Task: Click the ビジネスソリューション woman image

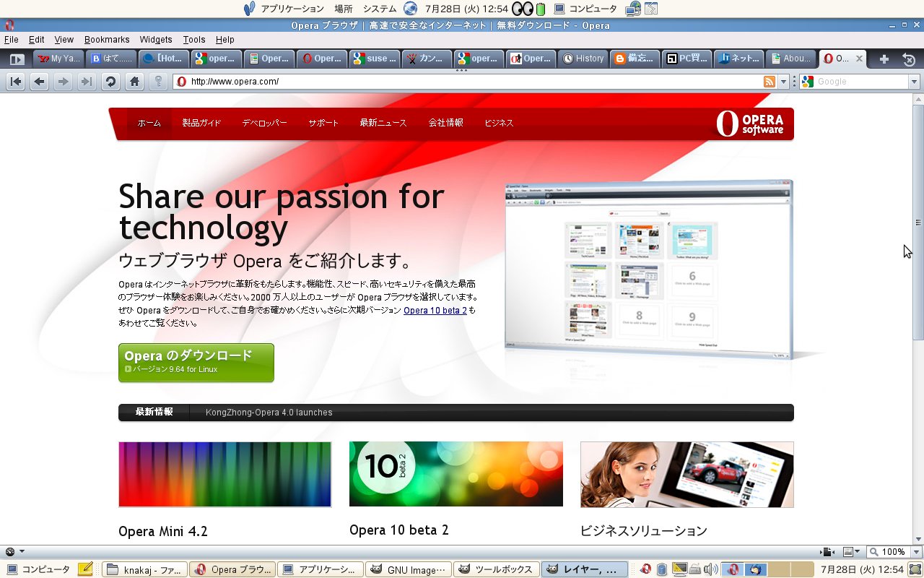Action: click(687, 475)
